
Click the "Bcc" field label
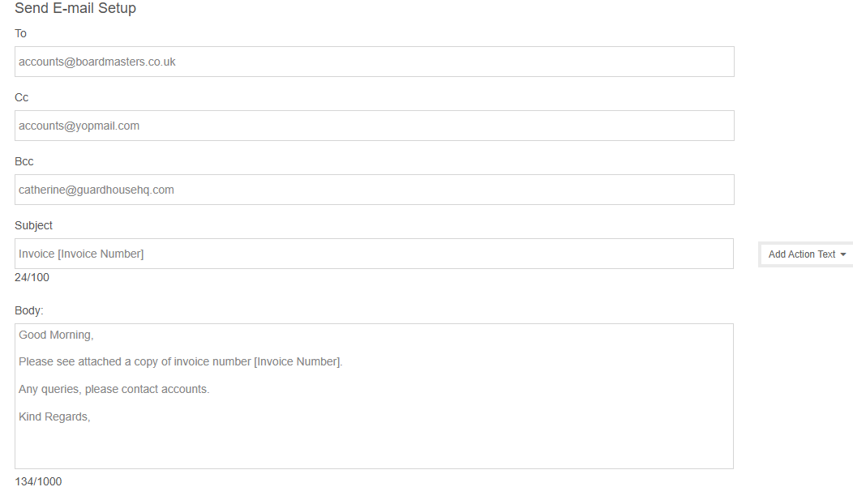pyautogui.click(x=24, y=161)
